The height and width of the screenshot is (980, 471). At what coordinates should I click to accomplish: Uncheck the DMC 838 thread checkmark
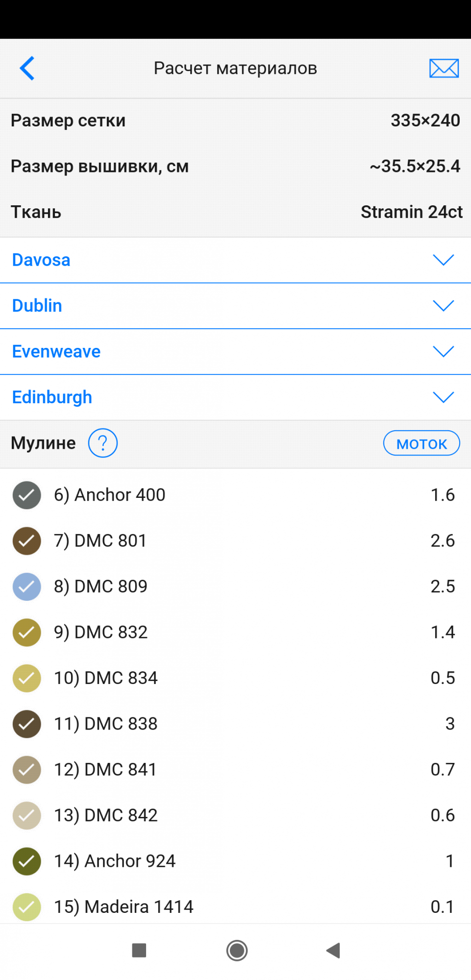coord(26,724)
